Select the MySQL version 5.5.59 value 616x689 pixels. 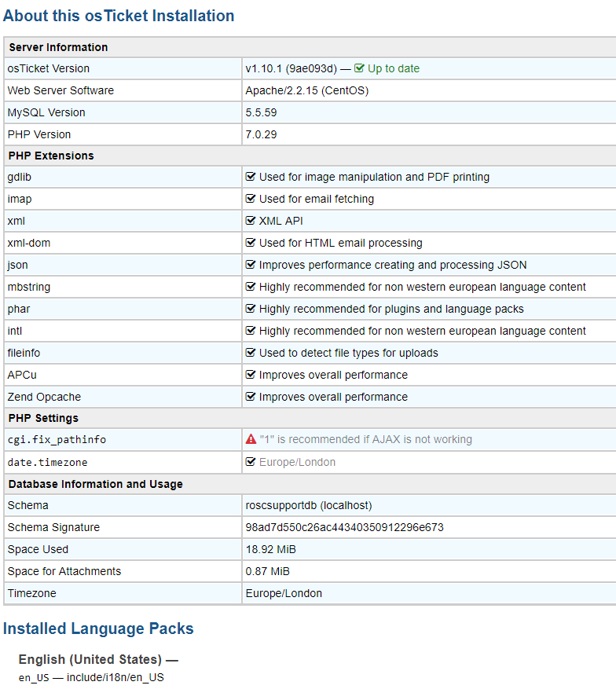[x=261, y=112]
